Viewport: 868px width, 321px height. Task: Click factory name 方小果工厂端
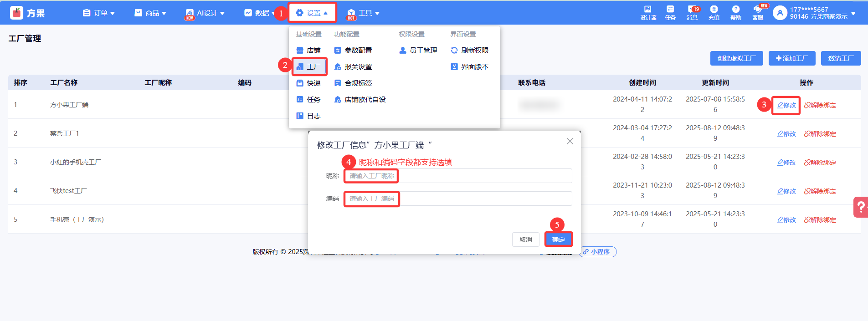(69, 105)
